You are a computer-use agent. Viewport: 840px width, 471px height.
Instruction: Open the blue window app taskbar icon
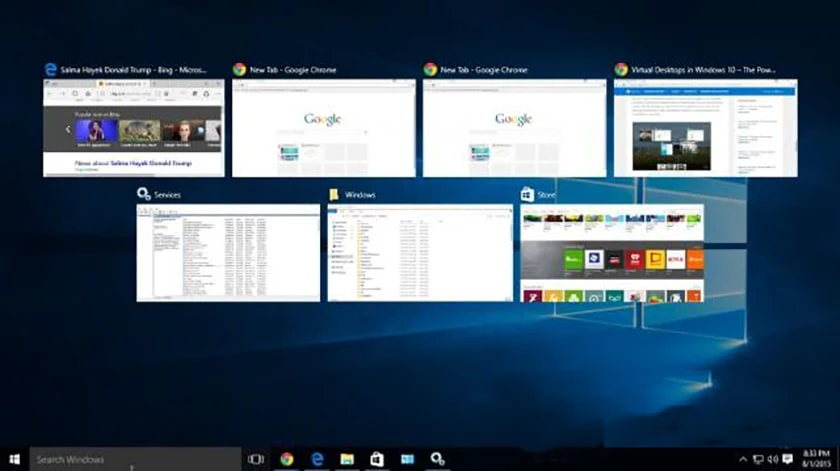pos(408,459)
